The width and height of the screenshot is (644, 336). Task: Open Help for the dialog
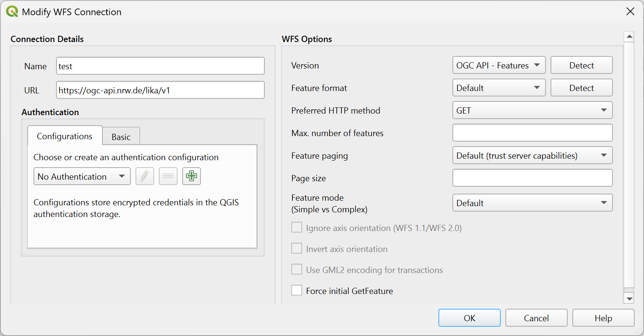(603, 318)
